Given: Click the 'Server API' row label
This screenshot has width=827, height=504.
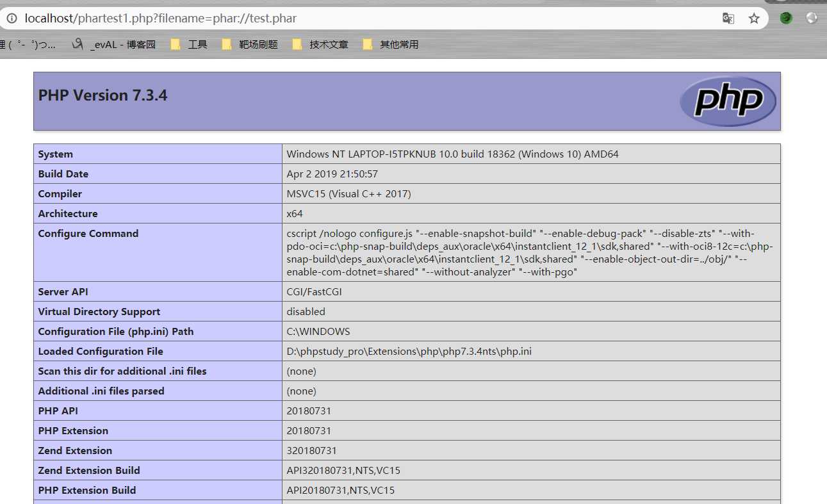Looking at the screenshot, I should [63, 292].
